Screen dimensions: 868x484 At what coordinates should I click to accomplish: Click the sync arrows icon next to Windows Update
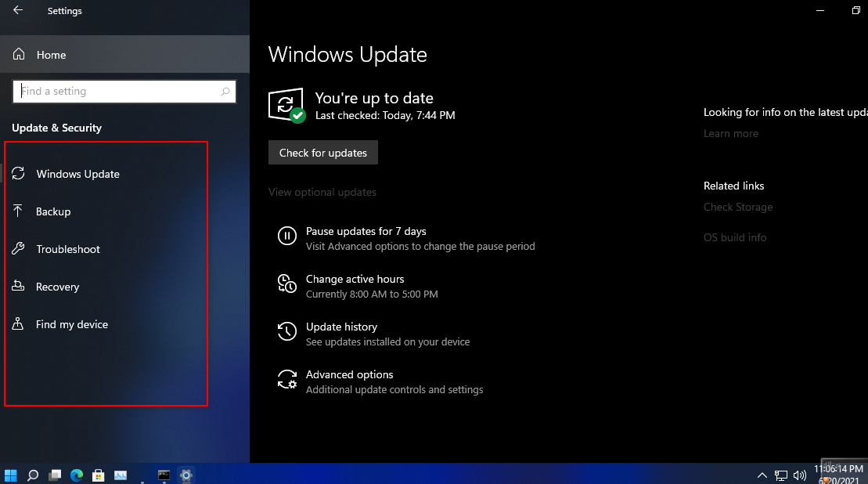coord(18,173)
